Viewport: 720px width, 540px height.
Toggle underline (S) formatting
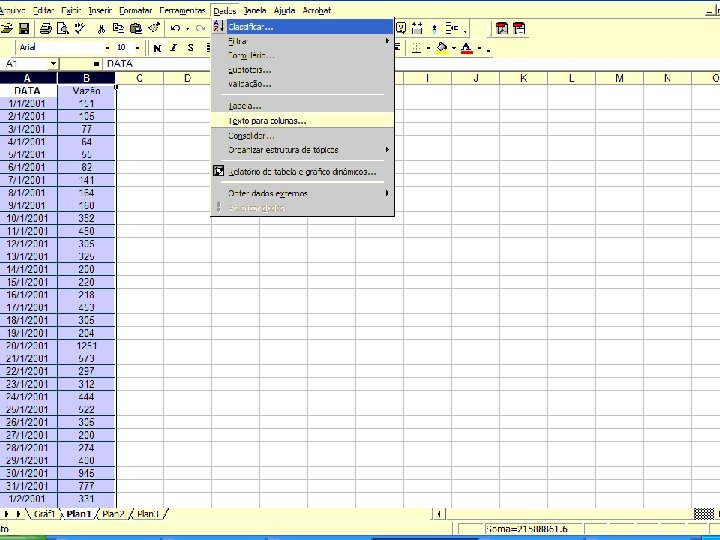click(191, 48)
